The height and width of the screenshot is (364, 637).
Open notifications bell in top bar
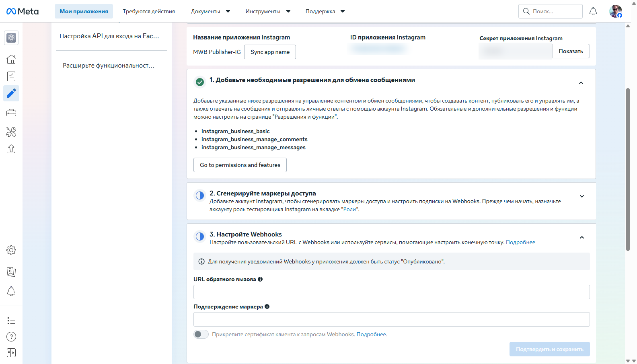pos(593,11)
